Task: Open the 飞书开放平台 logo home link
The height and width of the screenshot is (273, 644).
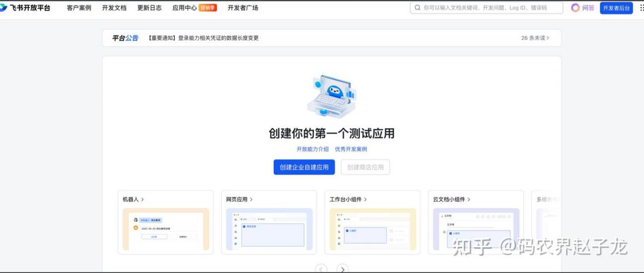Action: [x=25, y=8]
